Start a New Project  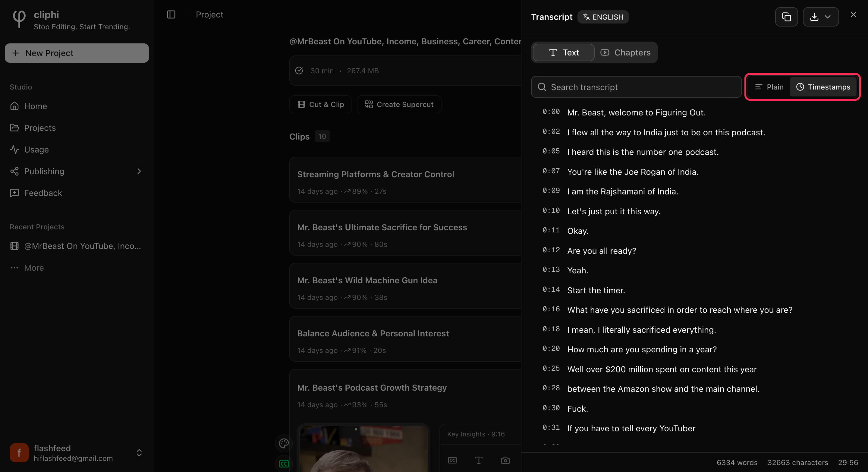(x=77, y=53)
